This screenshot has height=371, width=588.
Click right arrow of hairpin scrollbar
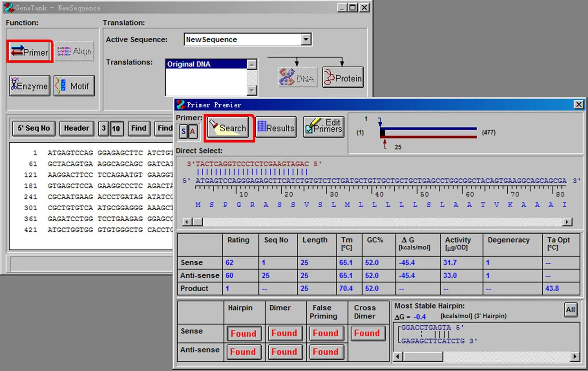tap(575, 357)
